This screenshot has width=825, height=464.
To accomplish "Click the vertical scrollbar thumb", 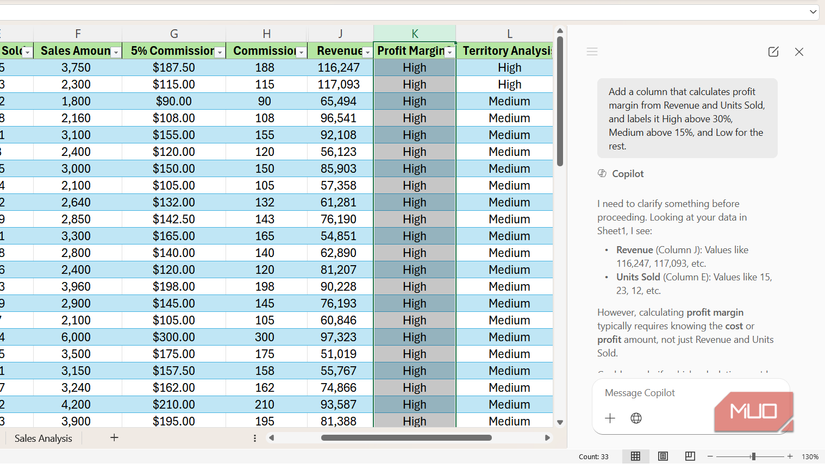I will click(560, 102).
